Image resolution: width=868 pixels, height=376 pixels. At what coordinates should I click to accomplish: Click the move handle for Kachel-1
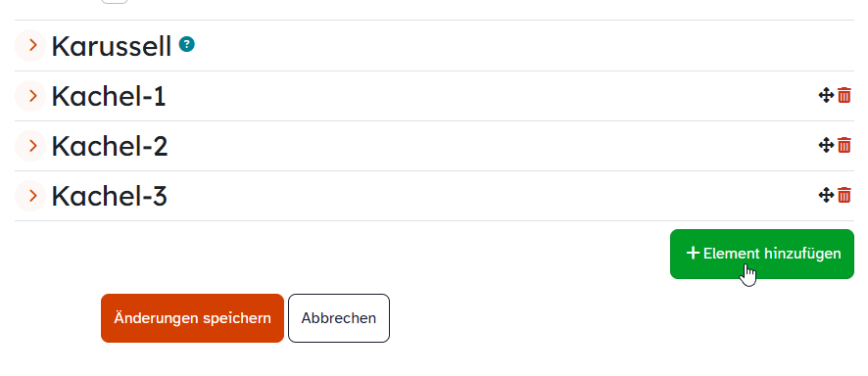click(x=826, y=96)
